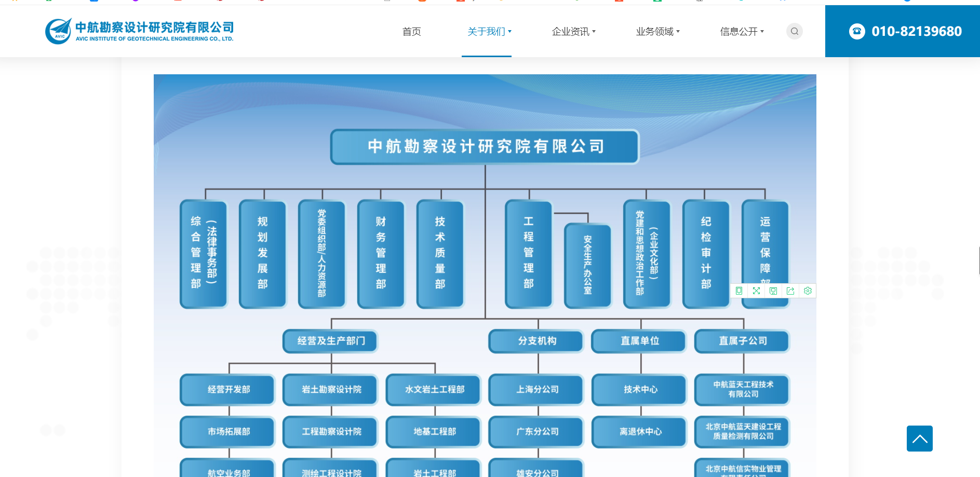Image resolution: width=980 pixels, height=477 pixels.
Task: Go to 首页 in navigation
Action: pyautogui.click(x=412, y=32)
